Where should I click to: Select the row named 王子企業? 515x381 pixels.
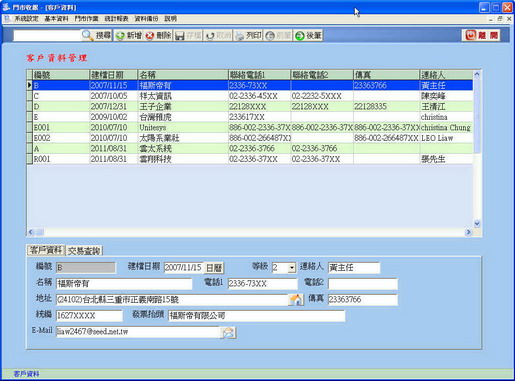tap(249, 107)
